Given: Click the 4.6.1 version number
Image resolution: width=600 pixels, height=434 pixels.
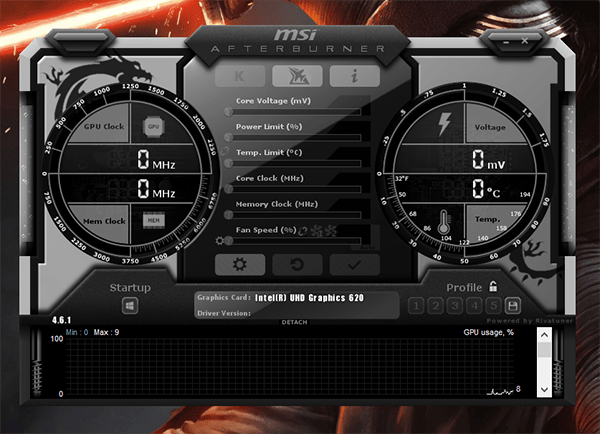Looking at the screenshot, I should [62, 320].
